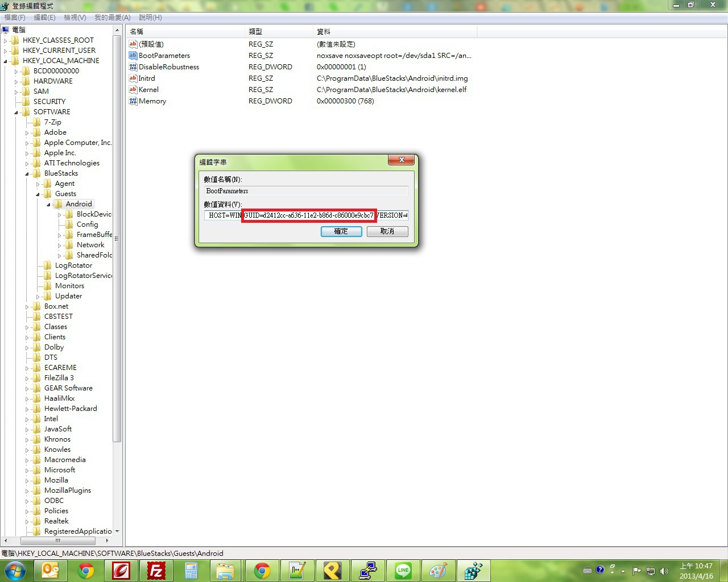Confirm the string edit with 確定
Viewport: 728px width, 582px height.
pyautogui.click(x=341, y=231)
